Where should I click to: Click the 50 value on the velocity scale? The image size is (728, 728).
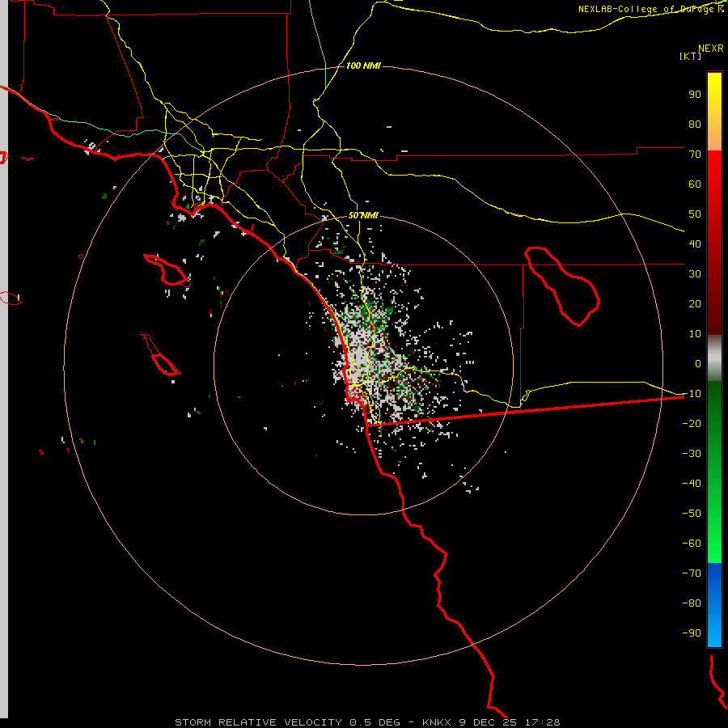pyautogui.click(x=695, y=214)
